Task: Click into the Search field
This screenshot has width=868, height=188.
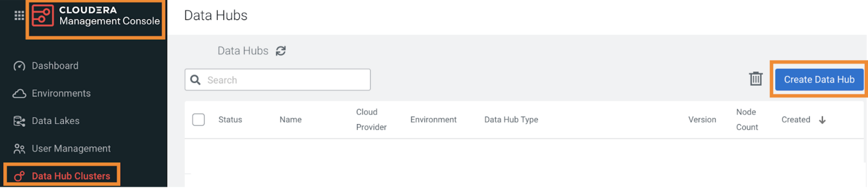Action: pyautogui.click(x=286, y=79)
